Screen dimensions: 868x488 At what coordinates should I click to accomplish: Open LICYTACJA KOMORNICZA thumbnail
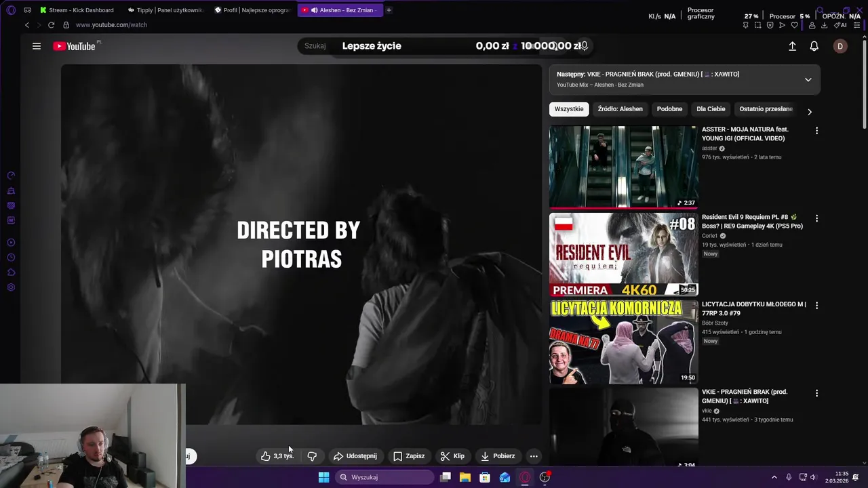(623, 342)
